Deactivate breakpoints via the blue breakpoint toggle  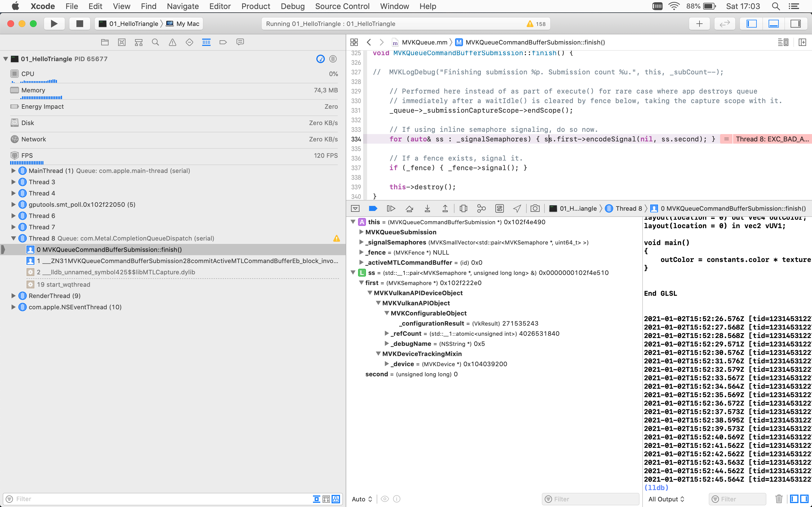point(372,208)
